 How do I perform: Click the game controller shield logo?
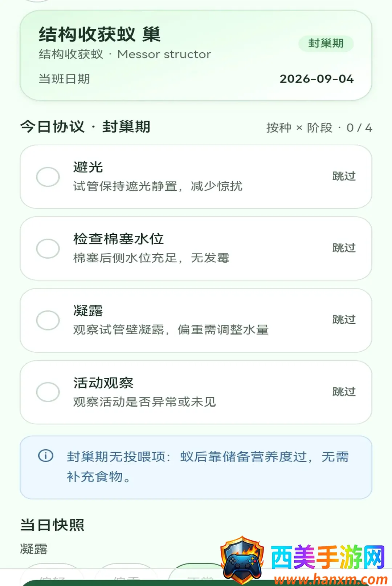point(242,560)
